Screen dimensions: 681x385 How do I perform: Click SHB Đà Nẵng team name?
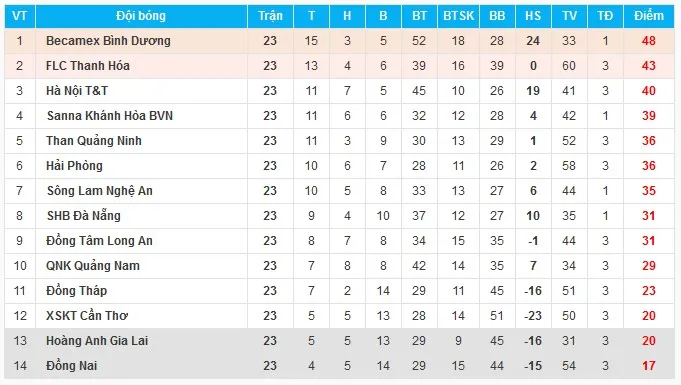[83, 216]
